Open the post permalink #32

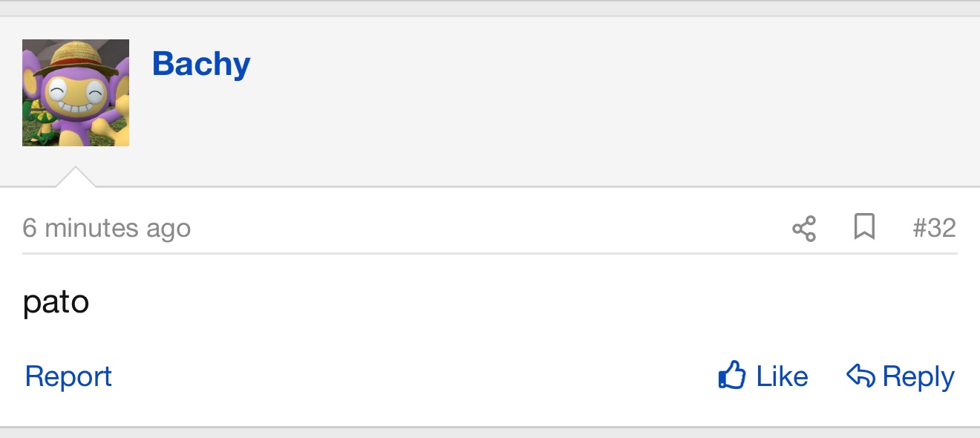pyautogui.click(x=935, y=227)
